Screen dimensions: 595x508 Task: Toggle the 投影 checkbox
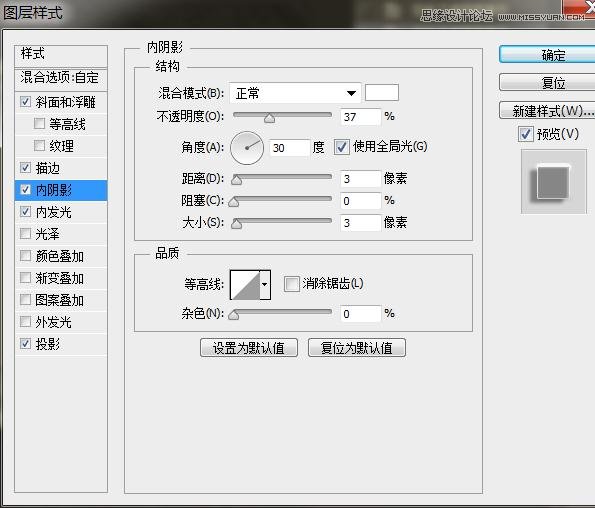tap(25, 343)
